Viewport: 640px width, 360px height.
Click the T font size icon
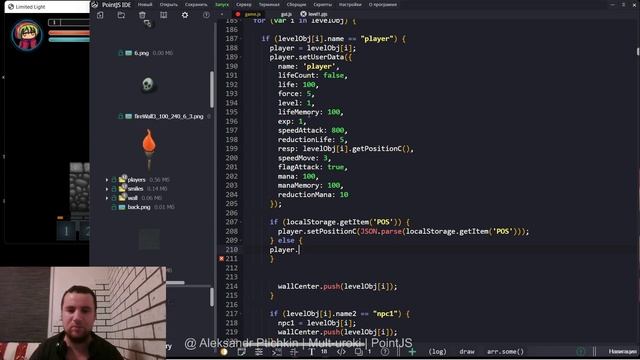(x=311, y=351)
